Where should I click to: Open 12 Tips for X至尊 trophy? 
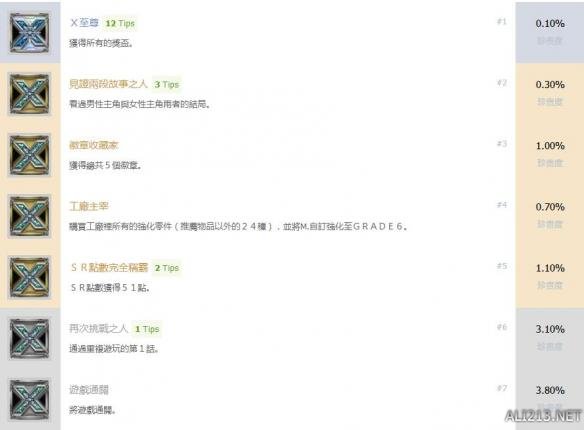pyautogui.click(x=120, y=23)
